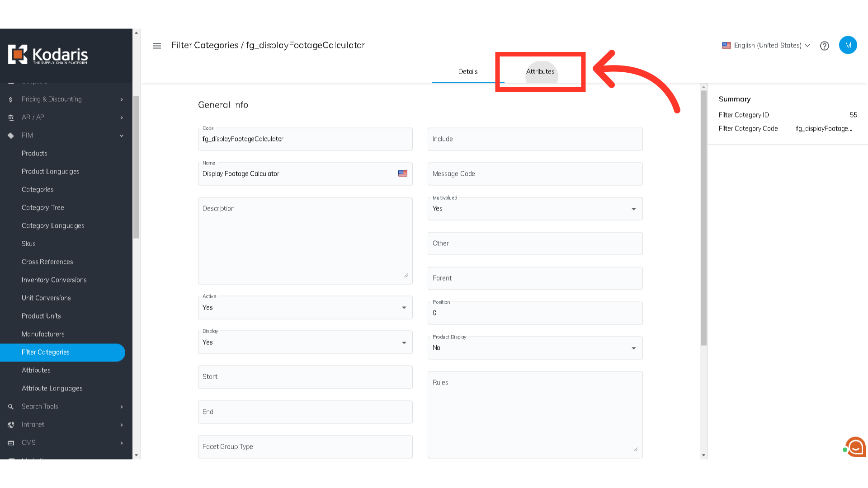Open the Active dropdown
Screen dimensions: 868x488
(x=305, y=308)
